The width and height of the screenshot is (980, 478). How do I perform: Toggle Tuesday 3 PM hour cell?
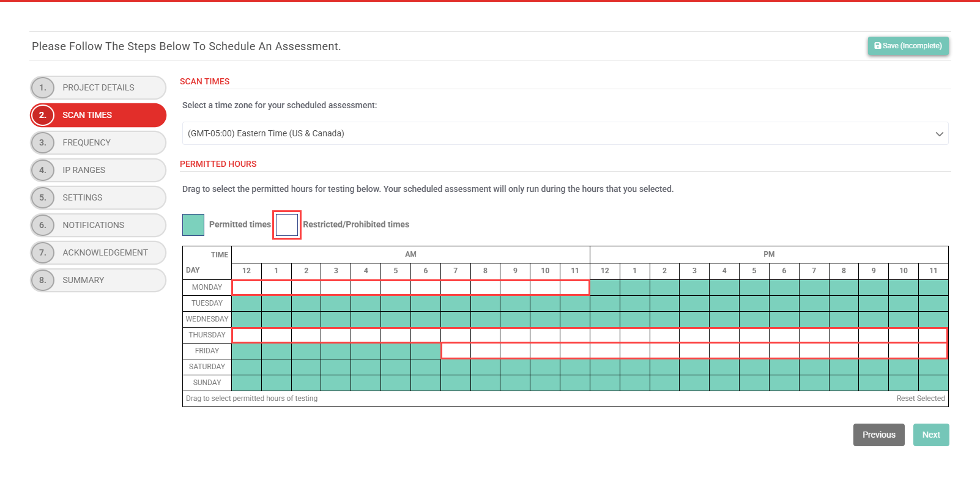click(694, 303)
